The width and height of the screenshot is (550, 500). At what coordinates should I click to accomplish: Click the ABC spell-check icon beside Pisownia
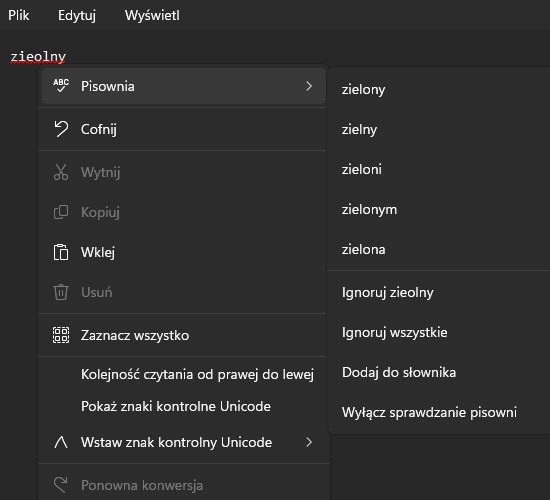click(61, 86)
